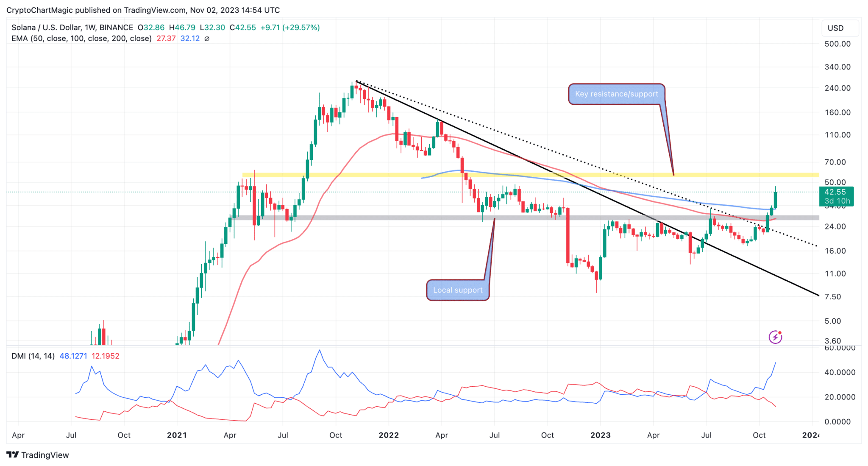Click the EMA visibility circle icon
The height and width of the screenshot is (466, 868).
pyautogui.click(x=207, y=39)
